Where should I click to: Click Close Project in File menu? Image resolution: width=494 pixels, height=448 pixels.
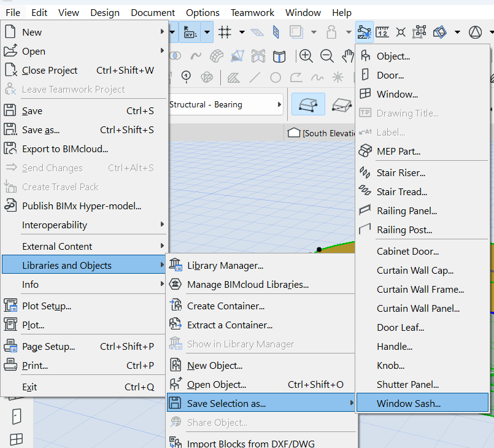[85, 70]
